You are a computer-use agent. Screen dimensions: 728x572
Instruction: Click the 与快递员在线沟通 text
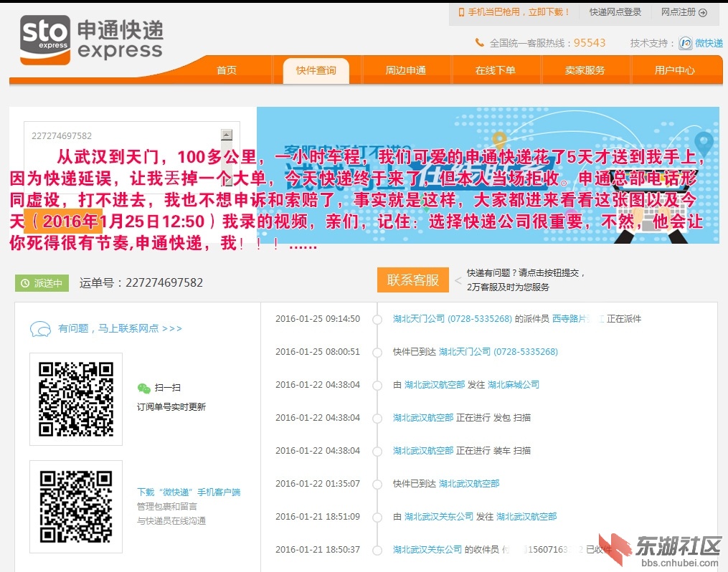171,520
